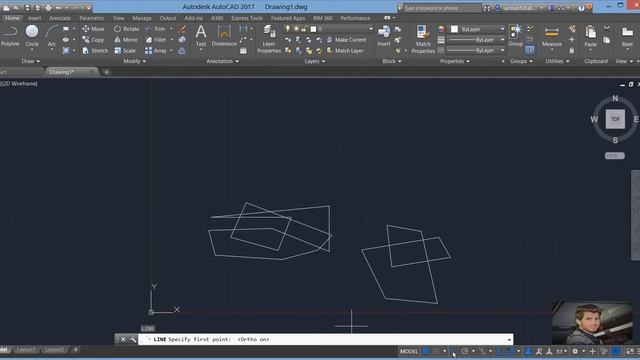
Task: Click the command line input field
Action: pyautogui.click(x=325, y=339)
